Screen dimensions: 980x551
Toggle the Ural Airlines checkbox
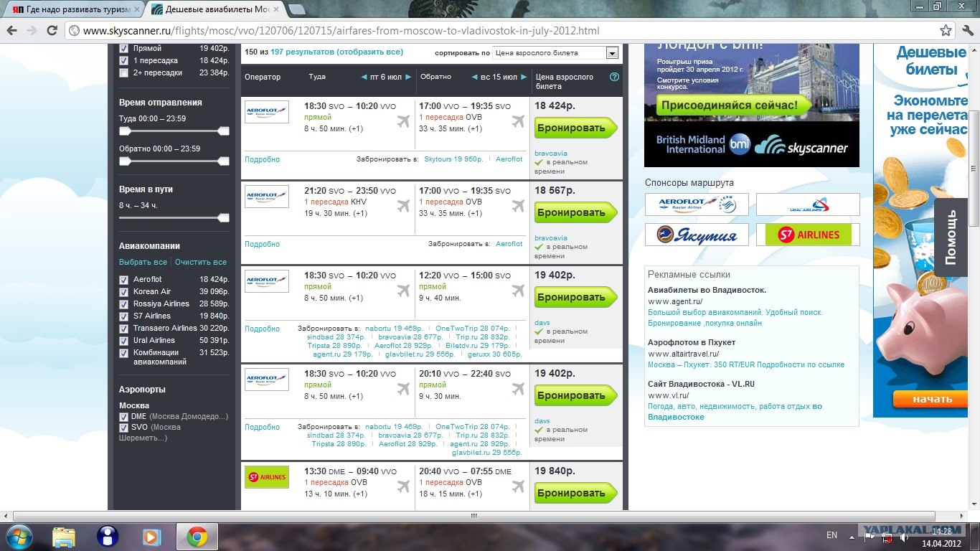click(x=123, y=340)
